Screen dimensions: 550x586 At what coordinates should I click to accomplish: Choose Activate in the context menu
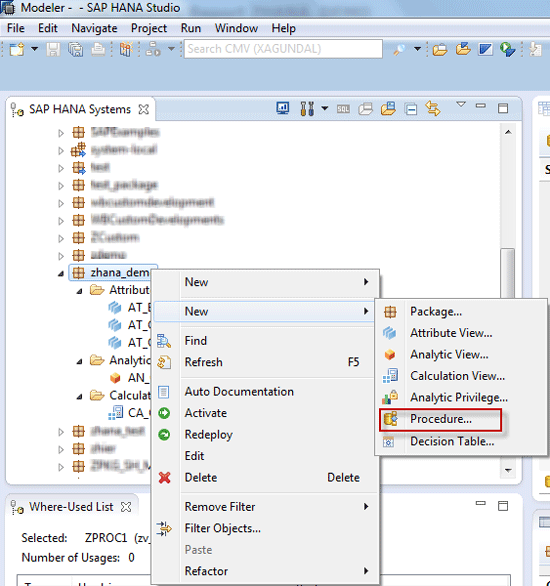tap(265, 413)
